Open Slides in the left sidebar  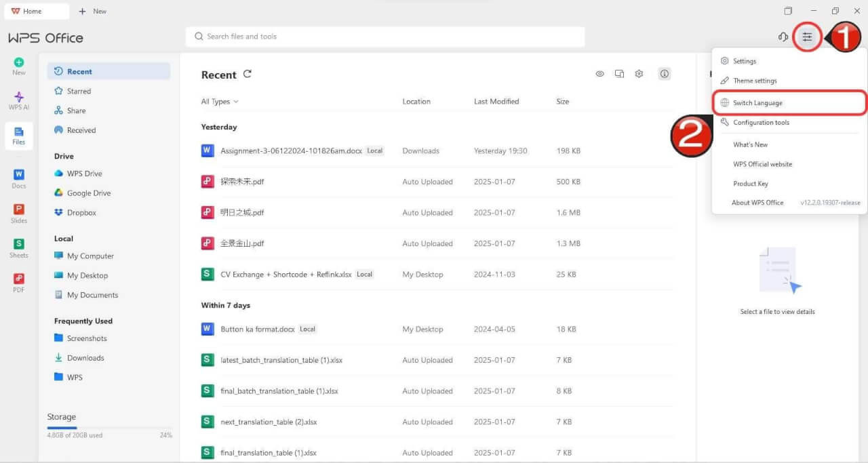click(x=19, y=214)
